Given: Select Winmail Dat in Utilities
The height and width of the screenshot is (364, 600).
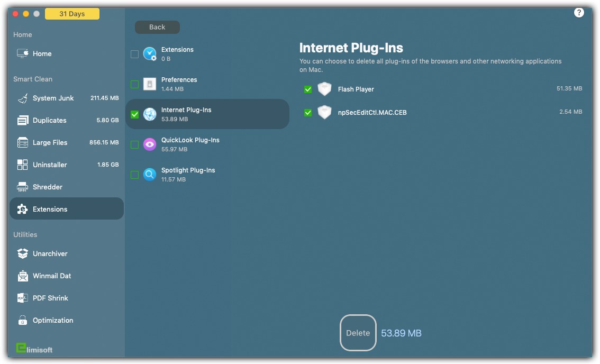Looking at the screenshot, I should [51, 276].
